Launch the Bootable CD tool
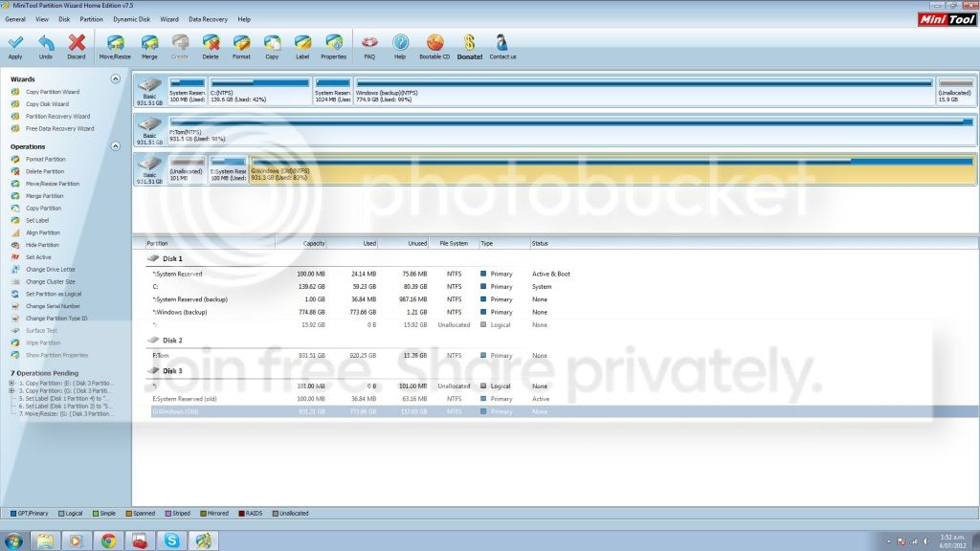 (x=434, y=47)
